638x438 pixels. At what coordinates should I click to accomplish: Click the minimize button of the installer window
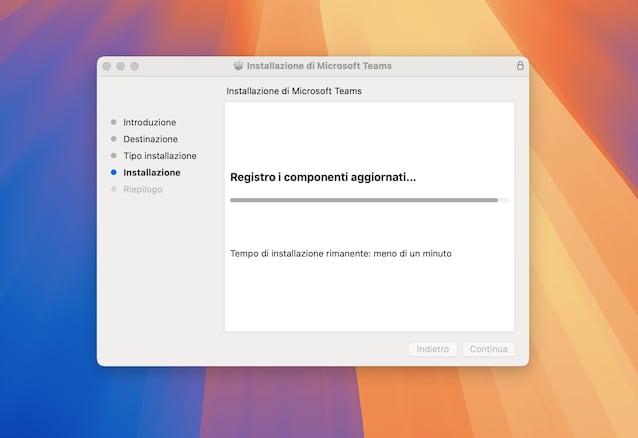120,66
